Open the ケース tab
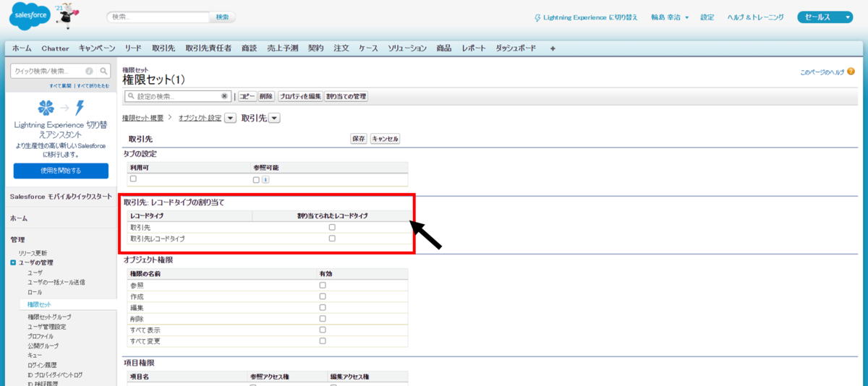The width and height of the screenshot is (868, 386). click(368, 48)
